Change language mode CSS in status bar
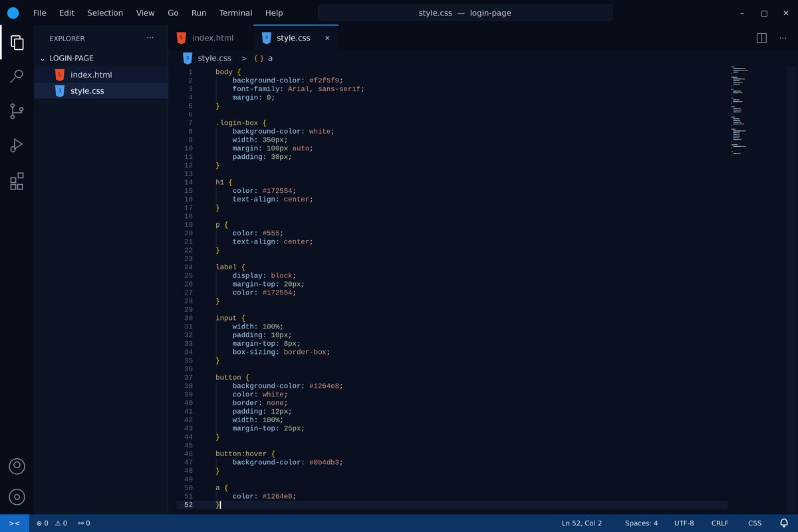The image size is (798, 532). pos(755,523)
